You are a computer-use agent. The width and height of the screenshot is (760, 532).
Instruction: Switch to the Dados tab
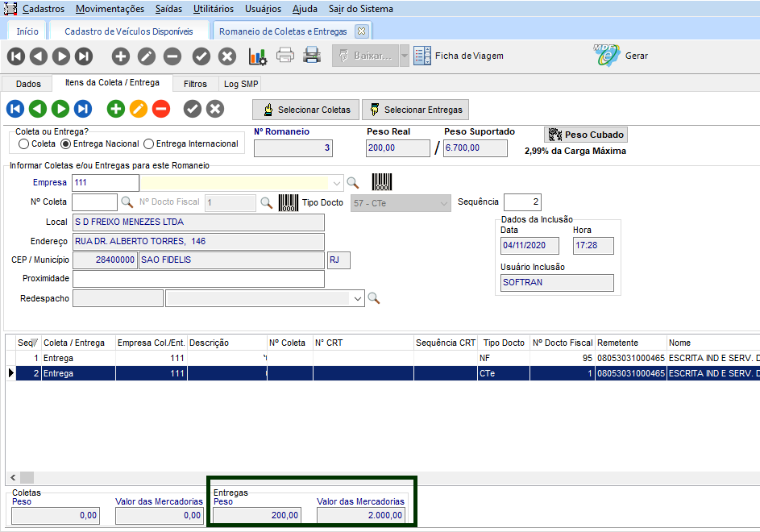28,84
